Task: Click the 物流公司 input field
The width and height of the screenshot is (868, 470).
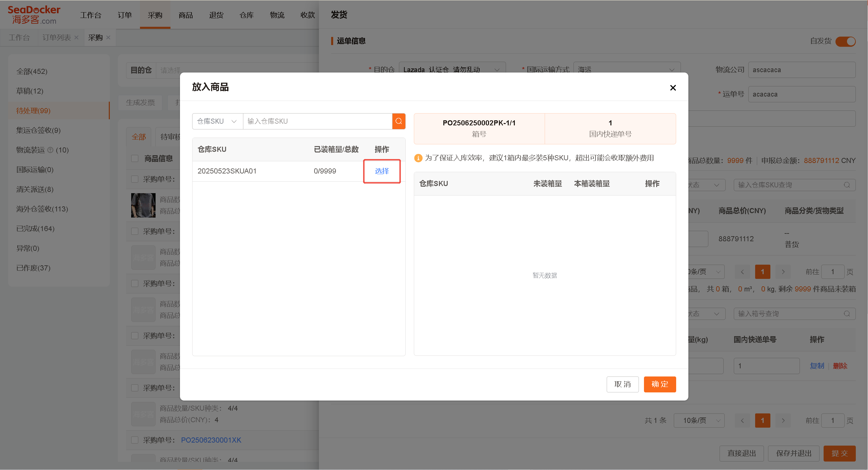Action: tap(802, 70)
